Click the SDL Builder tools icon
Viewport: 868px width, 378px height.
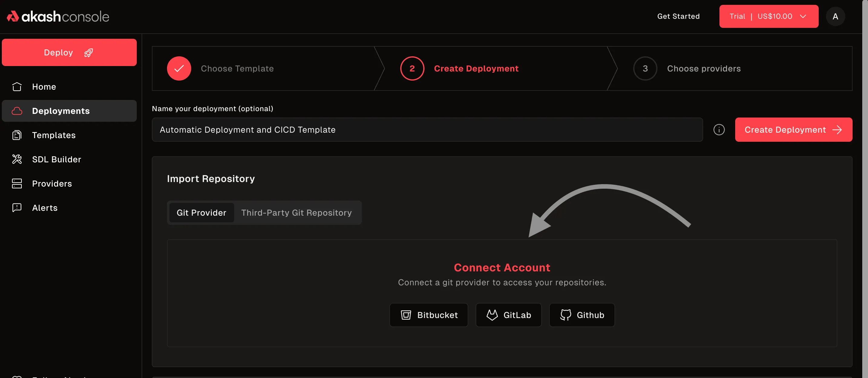tap(17, 159)
